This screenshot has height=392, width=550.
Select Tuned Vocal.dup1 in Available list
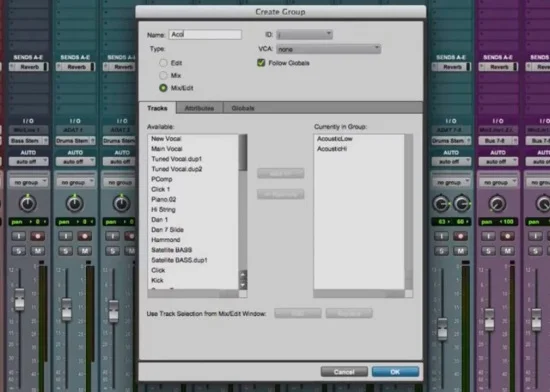(x=176, y=159)
